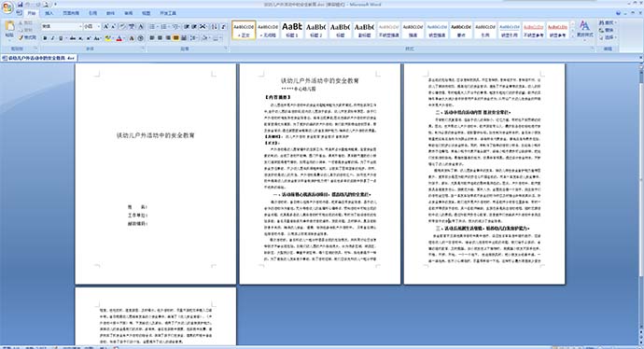Apply character shading with the A icon
The height and width of the screenshot is (349, 644).
[x=132, y=38]
